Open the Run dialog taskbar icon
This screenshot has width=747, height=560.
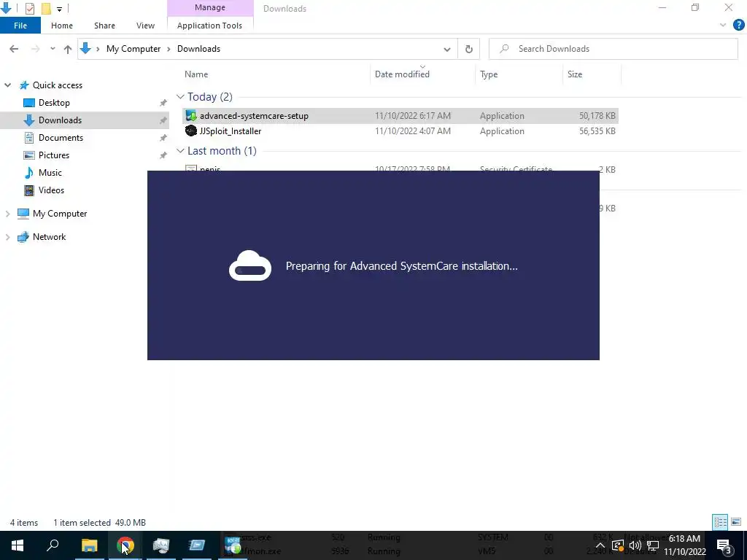tap(197, 545)
